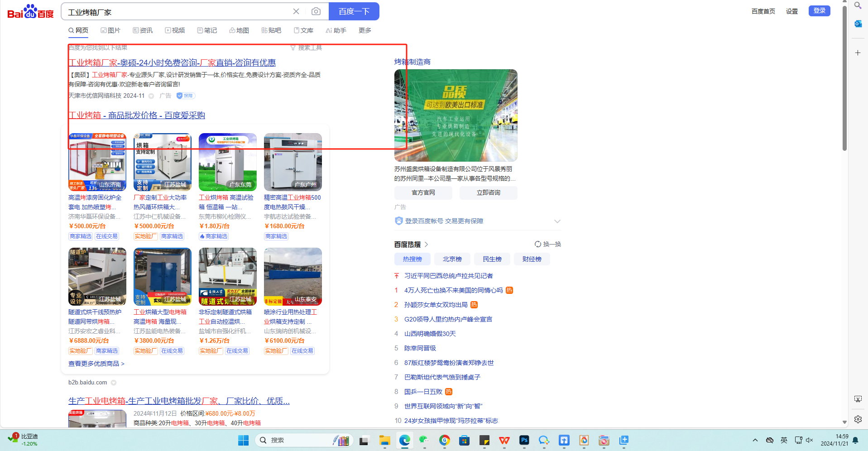The image size is (868, 451).
Task: Switch to Microsoft Edge on the taskbar
Action: 404,440
